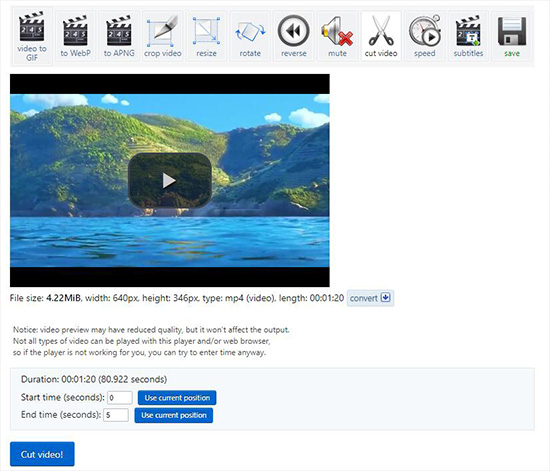Switch to the cut video tool
Viewport: 550px width, 471px height.
[x=381, y=36]
